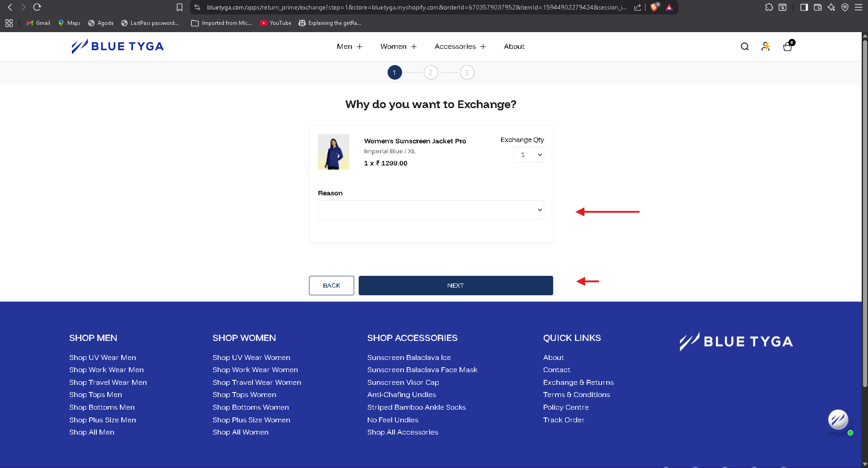Open Shop Plus Size Men link
868x468 pixels.
[103, 420]
